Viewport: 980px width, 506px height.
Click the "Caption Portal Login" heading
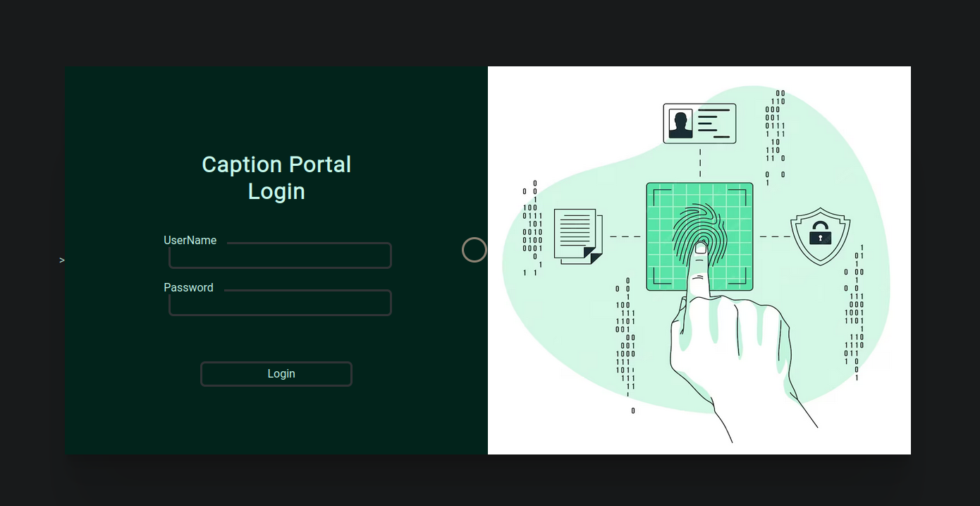click(x=276, y=178)
